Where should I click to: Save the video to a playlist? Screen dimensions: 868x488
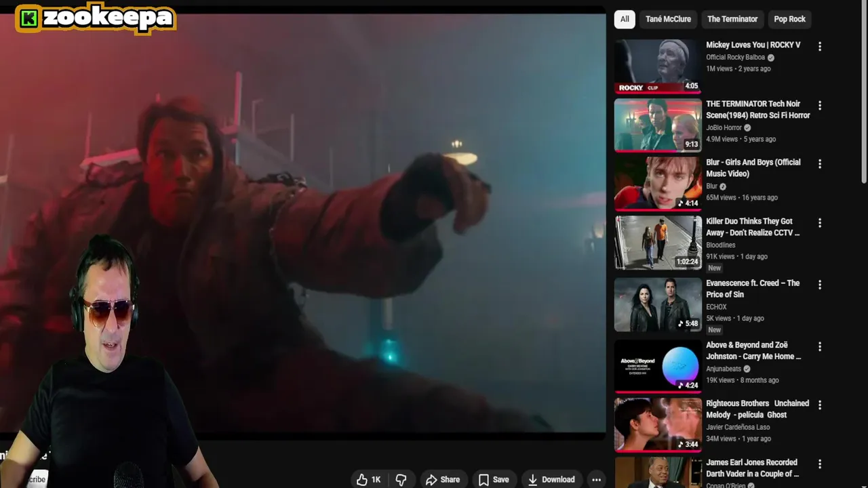(x=494, y=479)
